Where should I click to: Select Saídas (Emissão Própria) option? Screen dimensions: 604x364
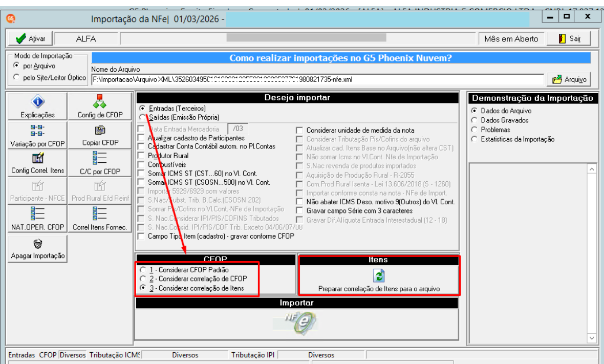click(x=142, y=117)
